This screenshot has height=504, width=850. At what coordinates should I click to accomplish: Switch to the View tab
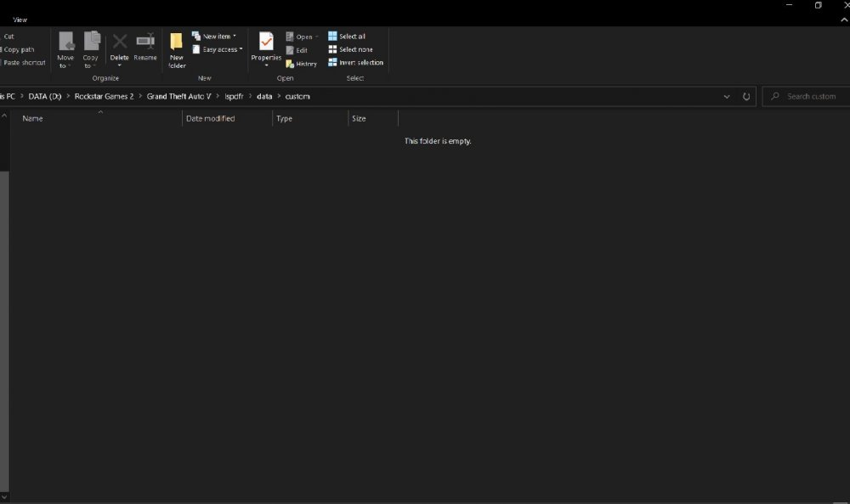tap(20, 20)
